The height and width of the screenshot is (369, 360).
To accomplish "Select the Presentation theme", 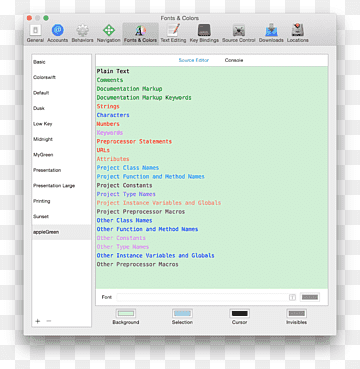I will [x=61, y=170].
